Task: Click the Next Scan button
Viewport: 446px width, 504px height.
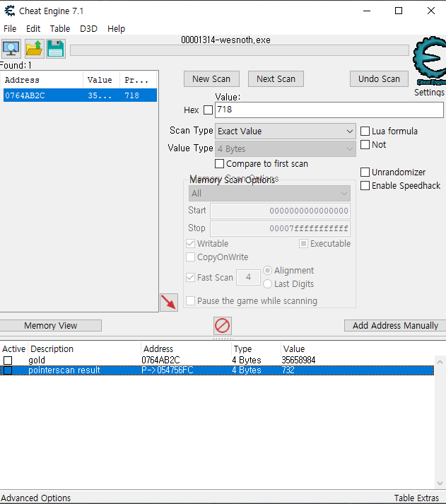Action: [276, 78]
